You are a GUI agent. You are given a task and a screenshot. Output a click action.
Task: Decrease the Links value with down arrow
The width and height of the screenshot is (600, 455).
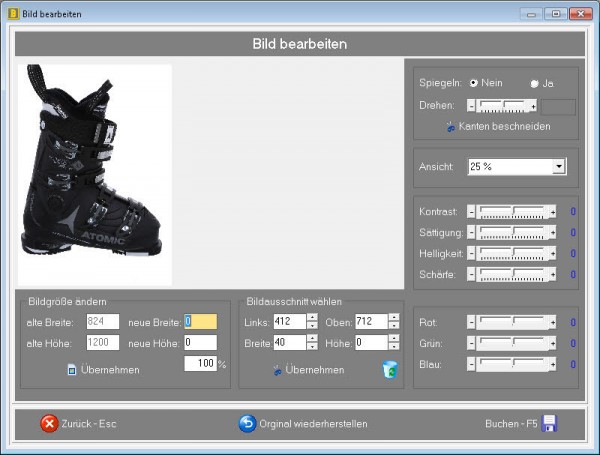(312, 325)
